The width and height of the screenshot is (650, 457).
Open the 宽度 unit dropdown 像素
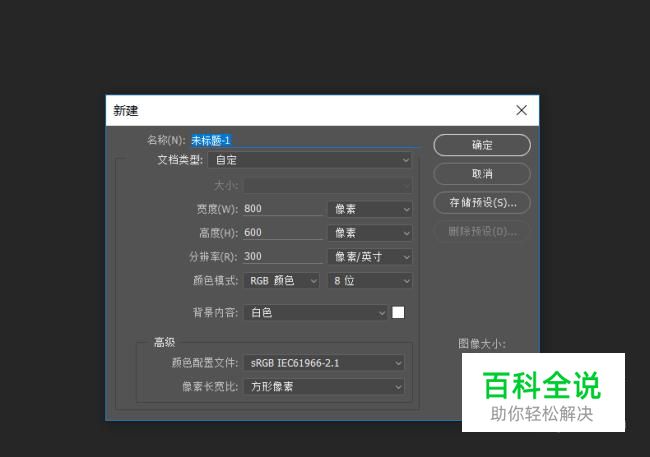tap(370, 209)
